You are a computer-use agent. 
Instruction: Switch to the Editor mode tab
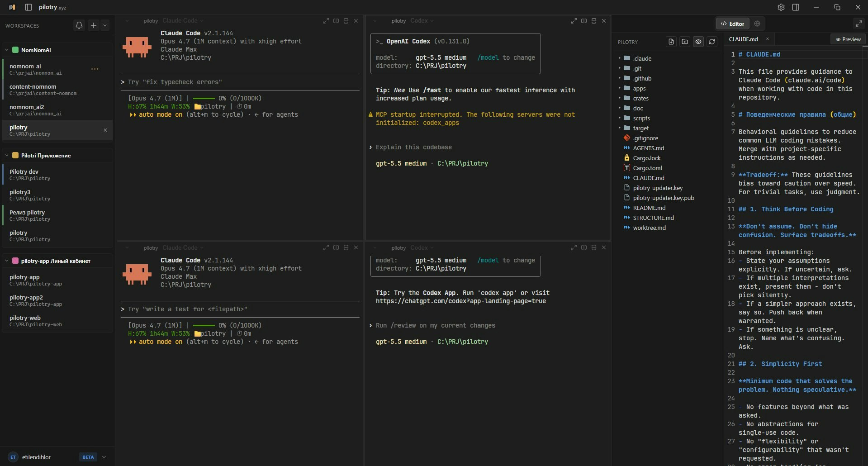click(732, 24)
